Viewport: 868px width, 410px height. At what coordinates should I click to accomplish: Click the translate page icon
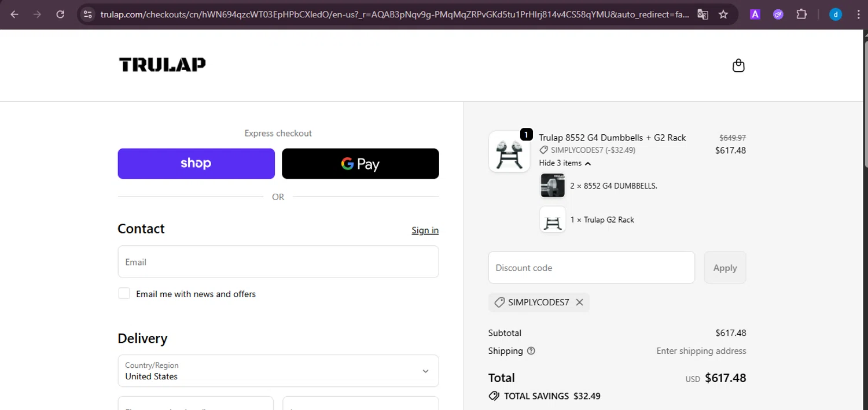coord(703,14)
